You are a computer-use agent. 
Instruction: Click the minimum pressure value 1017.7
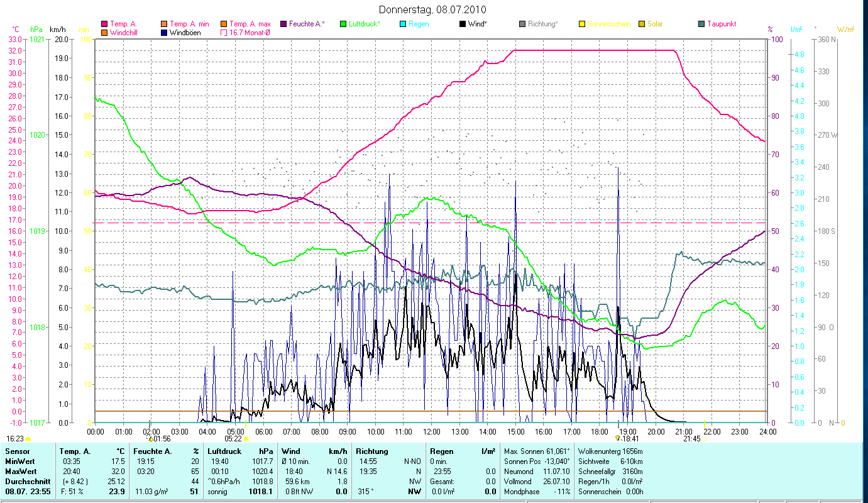click(262, 462)
